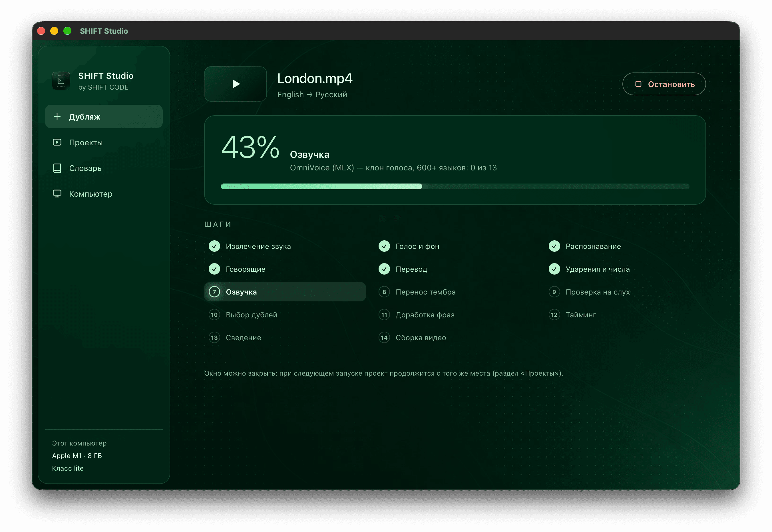Select the Выбор дублей step label
Screen dimensions: 772x532
[252, 315]
